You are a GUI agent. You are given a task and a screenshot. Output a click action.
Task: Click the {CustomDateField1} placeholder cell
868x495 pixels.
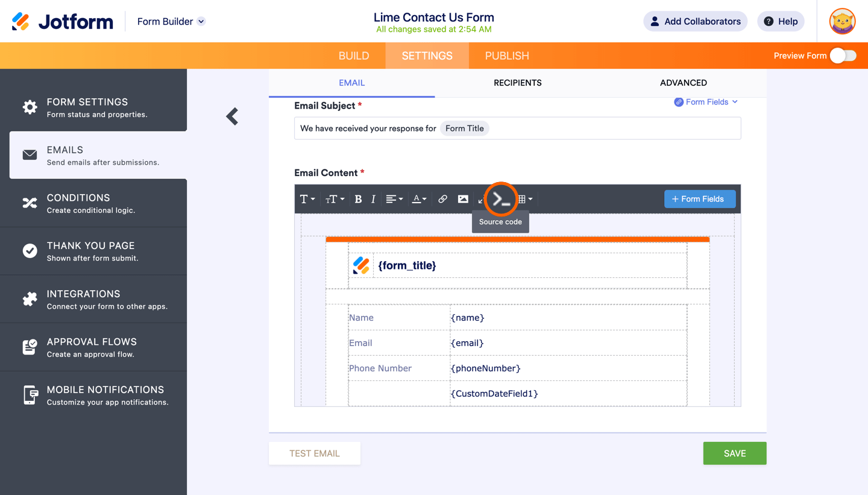pyautogui.click(x=568, y=394)
